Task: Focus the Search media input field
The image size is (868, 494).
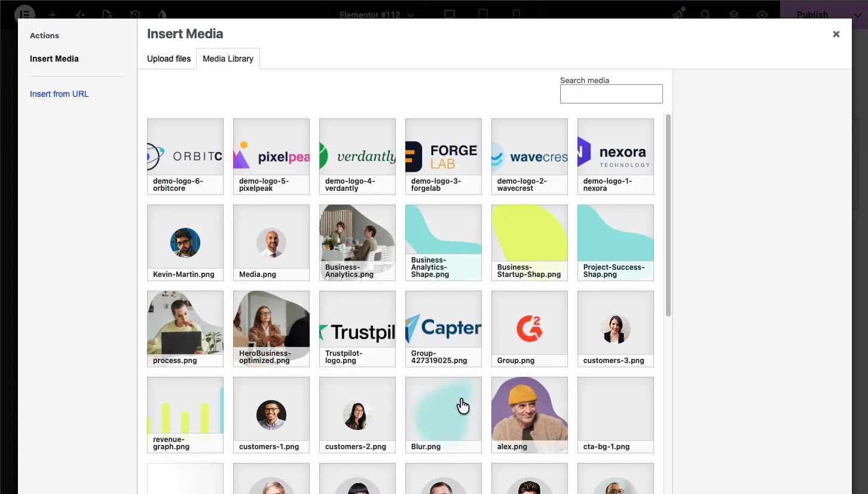Action: (x=611, y=94)
